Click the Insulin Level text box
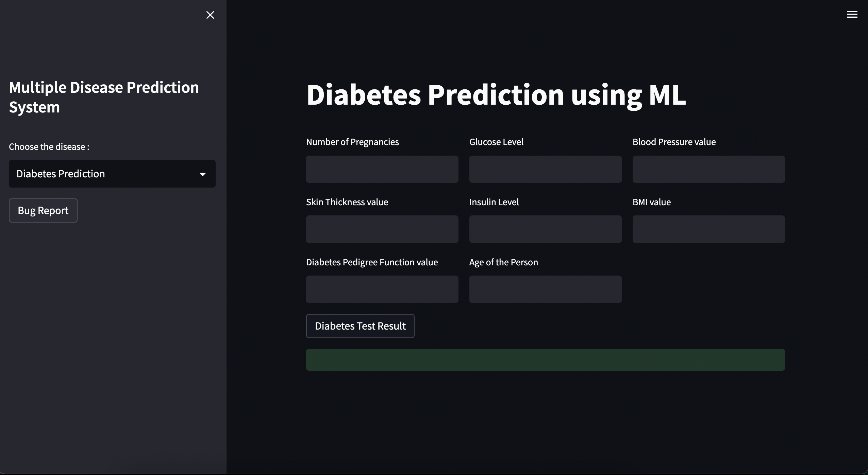The height and width of the screenshot is (475, 868). [545, 229]
